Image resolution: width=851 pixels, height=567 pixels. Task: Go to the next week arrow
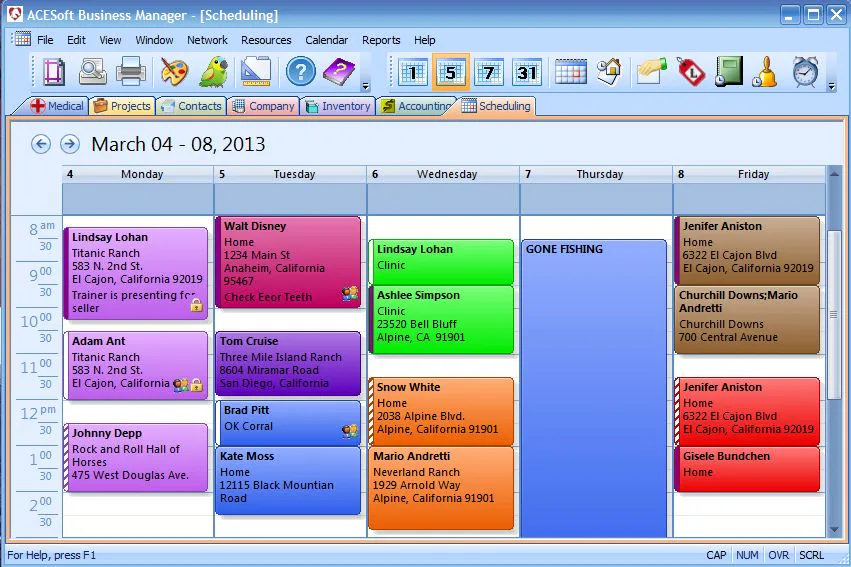[69, 144]
